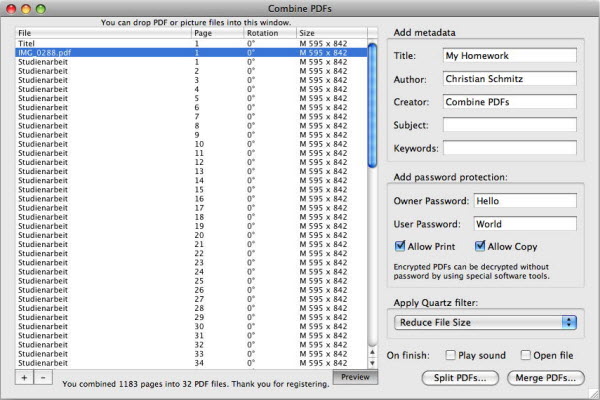Select the Studienarbeit page 1 row
The height and width of the screenshot is (400, 600).
tap(191, 62)
